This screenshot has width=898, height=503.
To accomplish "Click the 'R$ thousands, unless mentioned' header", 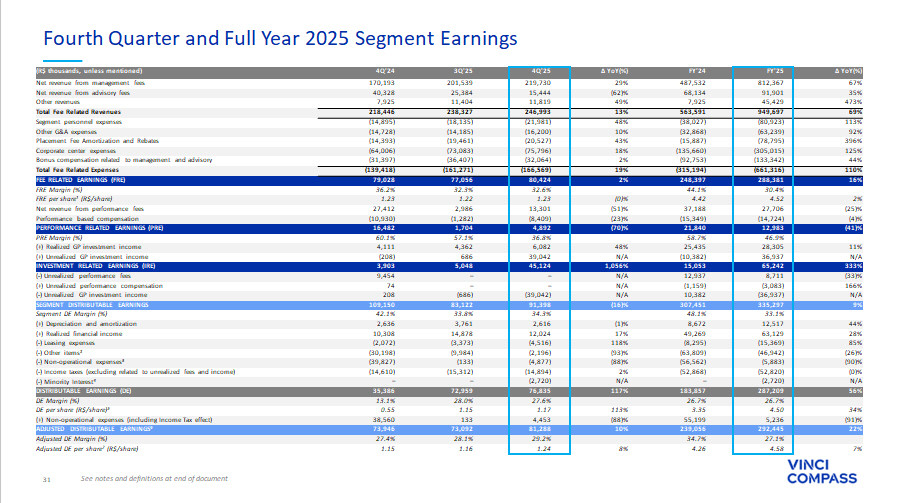I will [78, 72].
